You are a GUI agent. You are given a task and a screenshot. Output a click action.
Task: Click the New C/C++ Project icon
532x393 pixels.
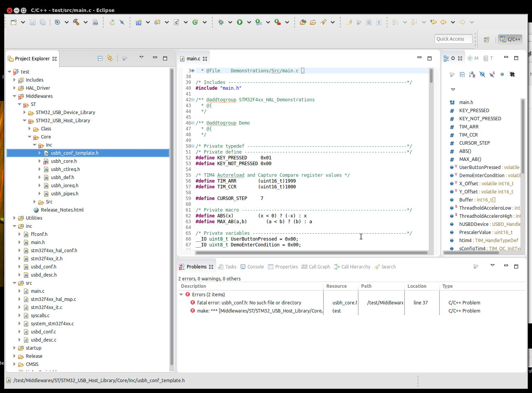(138, 22)
